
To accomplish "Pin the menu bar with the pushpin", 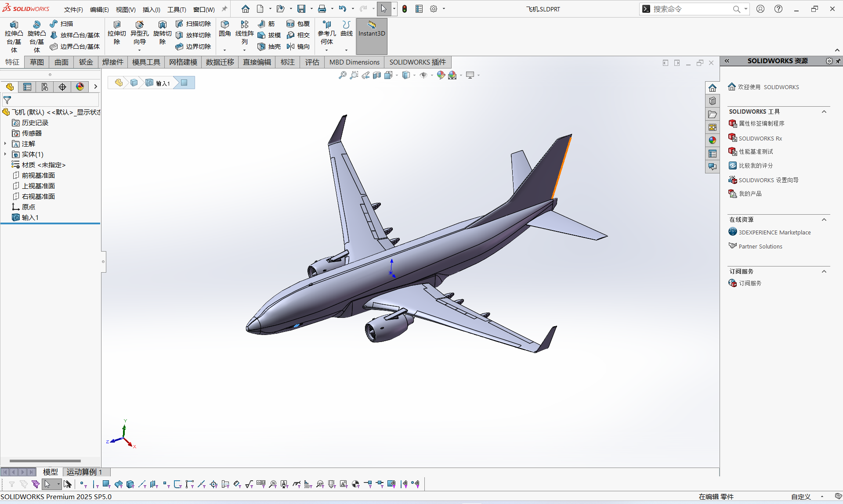I will tap(224, 9).
